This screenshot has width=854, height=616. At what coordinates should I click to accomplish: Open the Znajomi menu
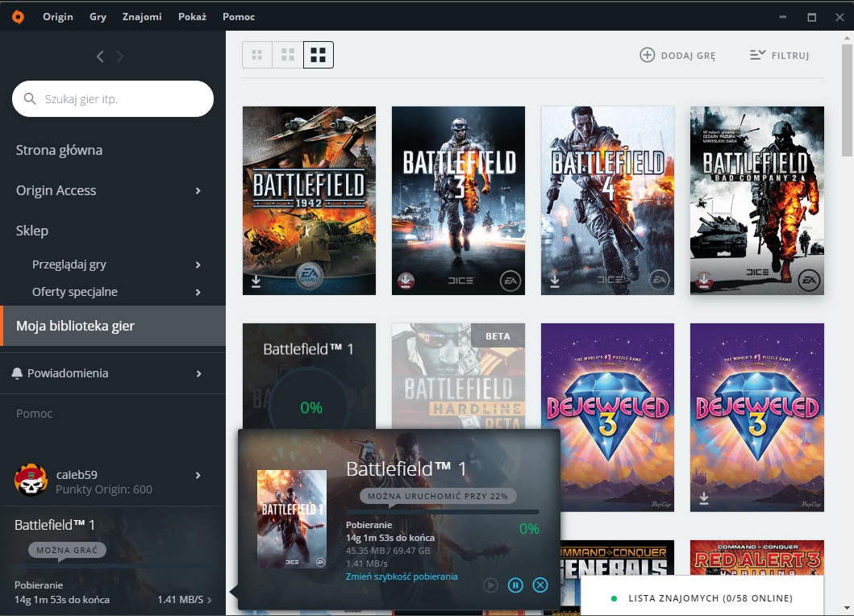click(x=142, y=17)
